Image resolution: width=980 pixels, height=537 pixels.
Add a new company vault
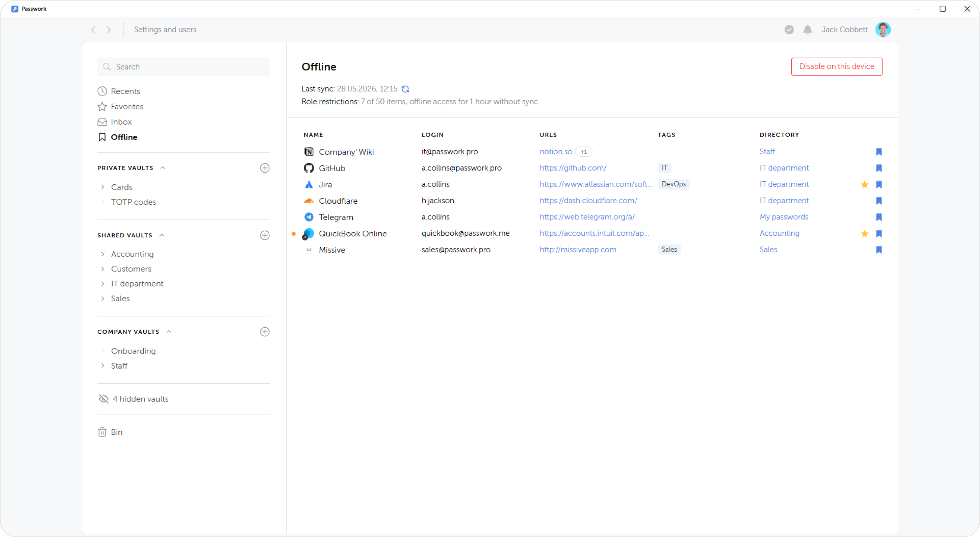[x=264, y=332]
